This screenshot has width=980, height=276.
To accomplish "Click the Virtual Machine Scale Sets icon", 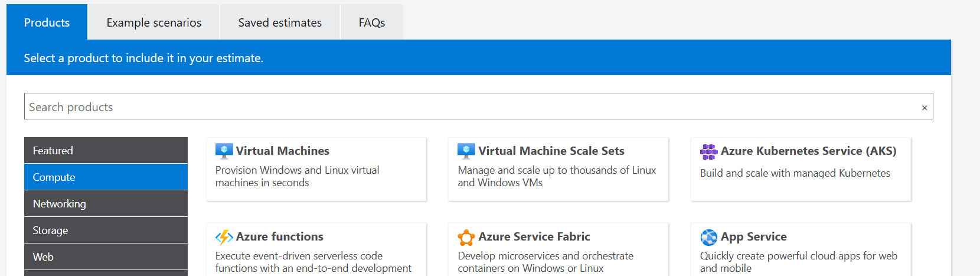I will point(466,151).
